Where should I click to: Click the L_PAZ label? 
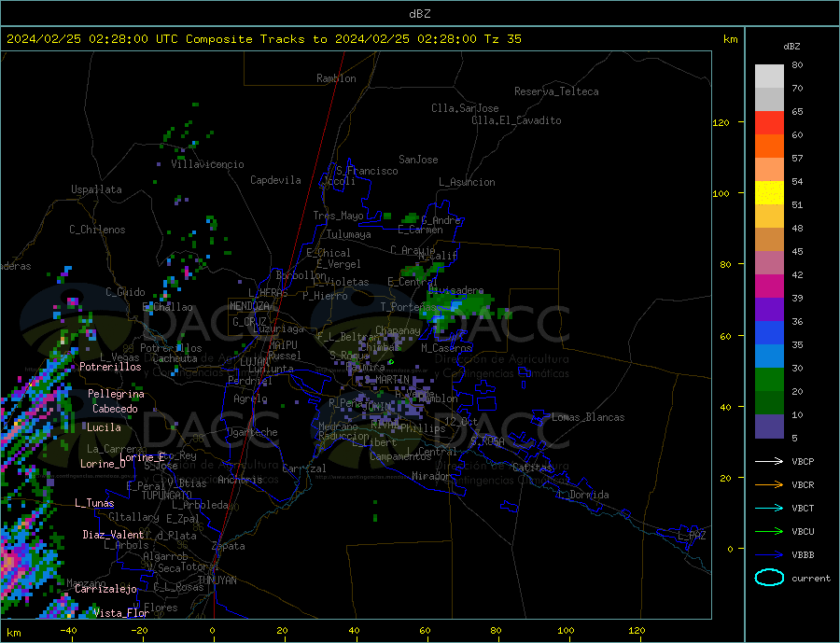click(x=692, y=536)
